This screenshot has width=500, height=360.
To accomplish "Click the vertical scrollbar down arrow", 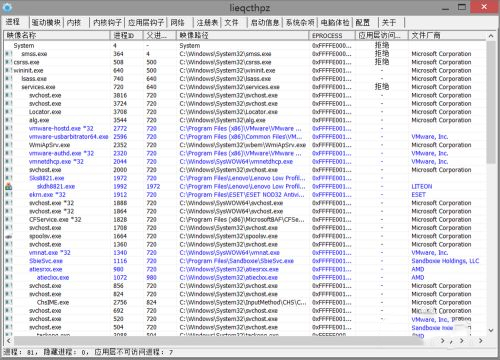I will (x=491, y=330).
